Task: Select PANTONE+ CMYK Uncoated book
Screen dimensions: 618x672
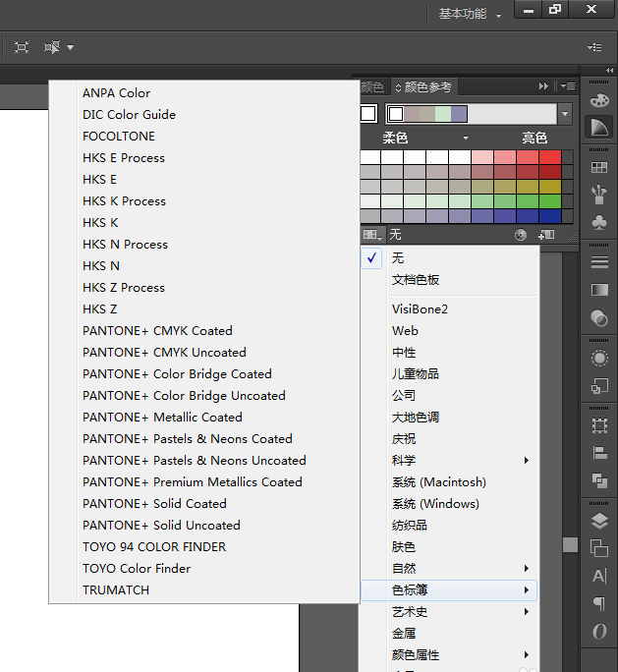Action: coord(204,353)
